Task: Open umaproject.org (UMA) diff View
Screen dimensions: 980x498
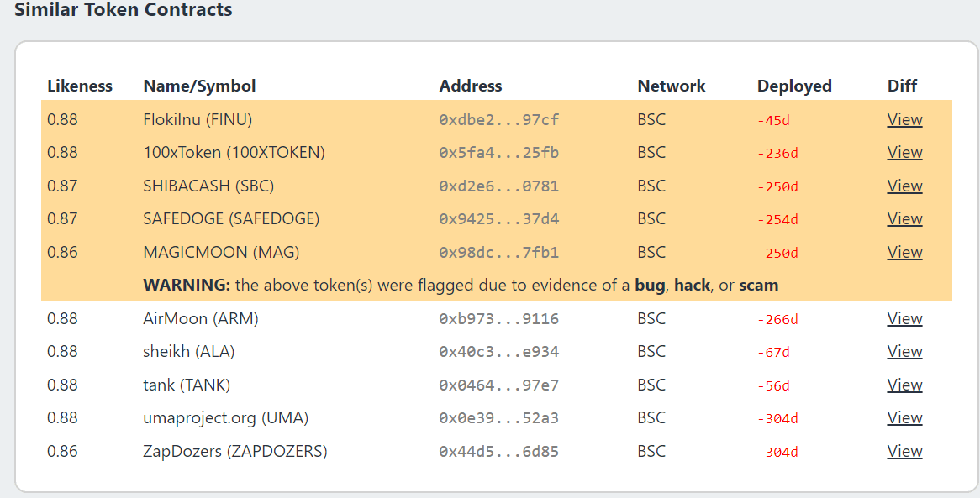Action: point(904,417)
